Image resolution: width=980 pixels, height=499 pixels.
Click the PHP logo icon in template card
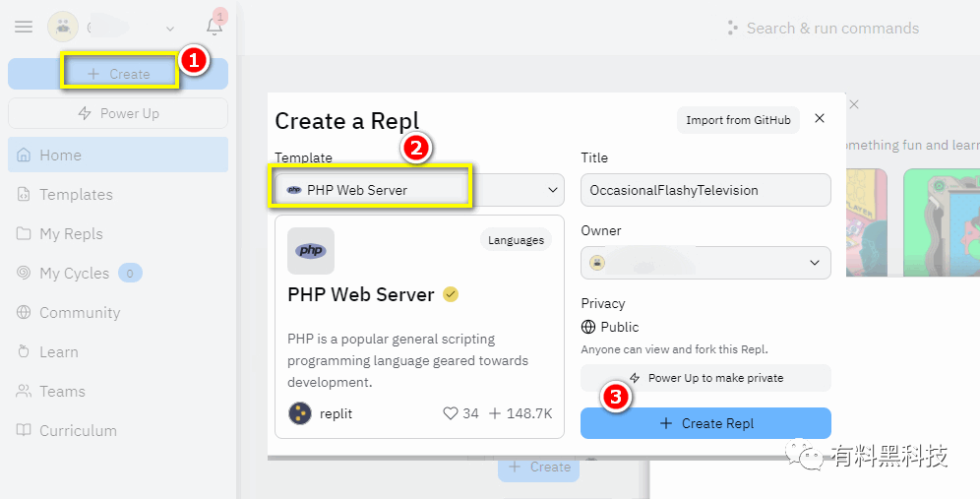coord(311,251)
